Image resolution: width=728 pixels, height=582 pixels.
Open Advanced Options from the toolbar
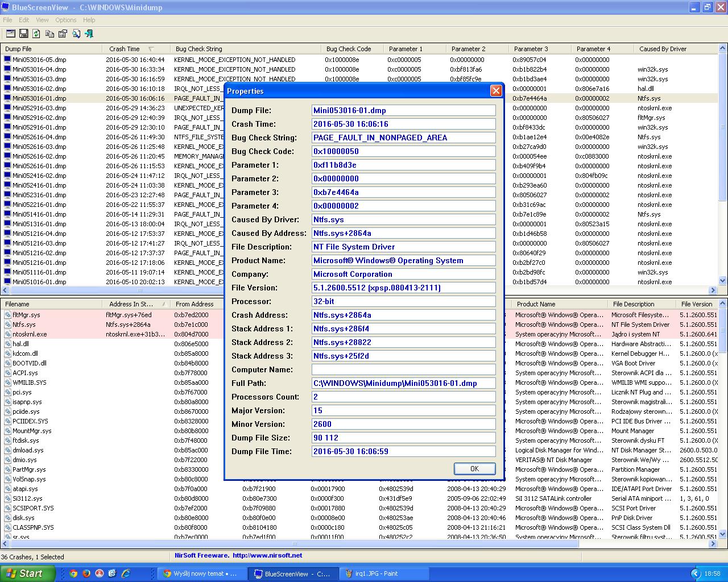11,34
